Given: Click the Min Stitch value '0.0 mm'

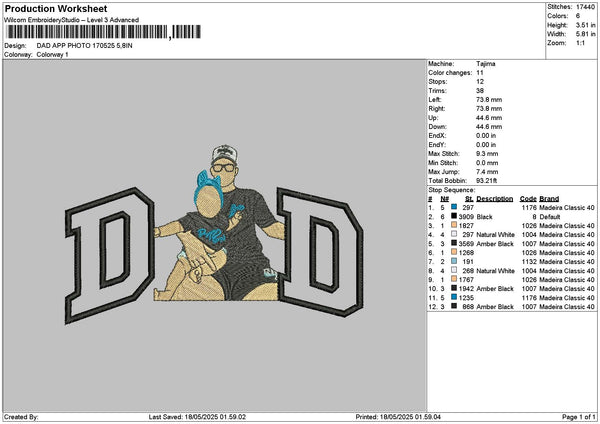Looking at the screenshot, I should click(x=487, y=163).
